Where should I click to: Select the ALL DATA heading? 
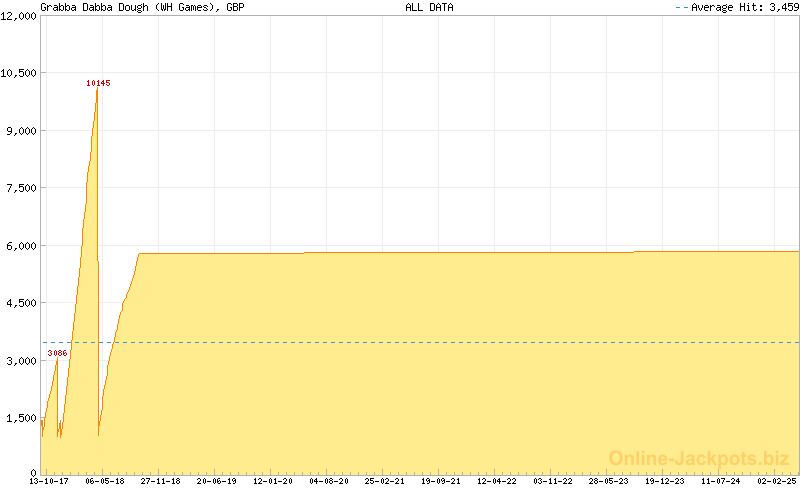(429, 7)
